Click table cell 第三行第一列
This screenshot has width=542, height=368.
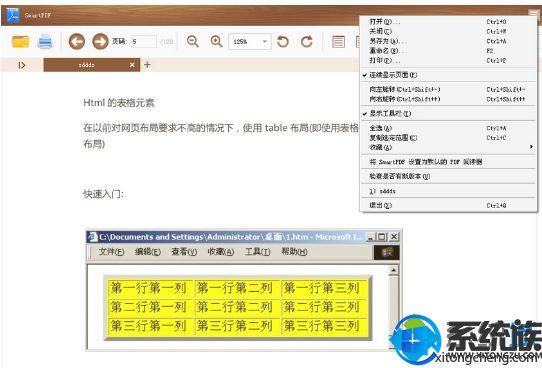[x=150, y=326]
